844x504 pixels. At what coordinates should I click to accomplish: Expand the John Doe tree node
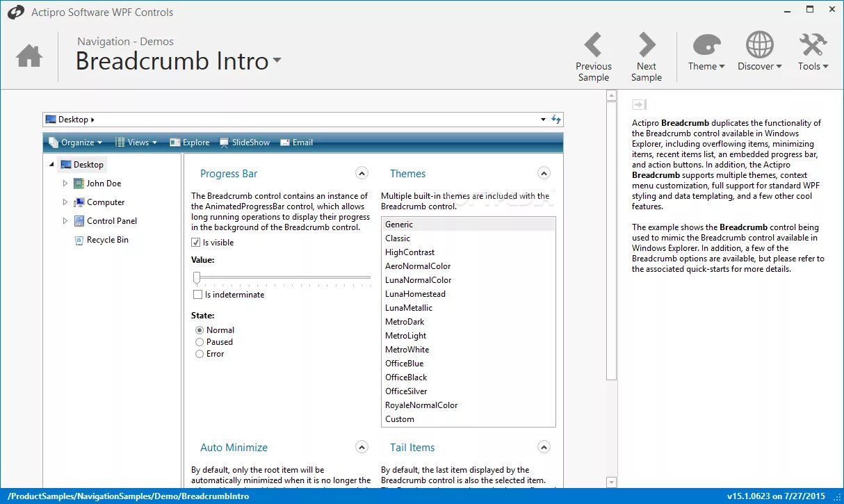[65, 184]
